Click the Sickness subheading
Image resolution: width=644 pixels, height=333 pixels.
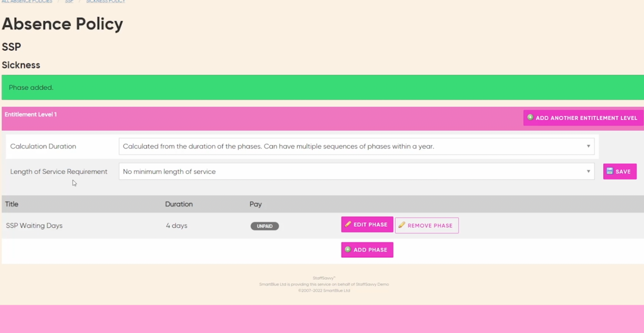(x=21, y=65)
